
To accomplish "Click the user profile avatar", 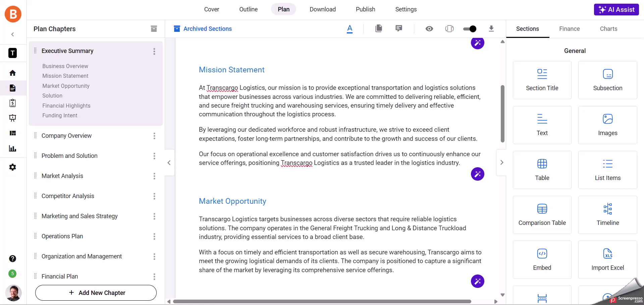I will coord(13,293).
